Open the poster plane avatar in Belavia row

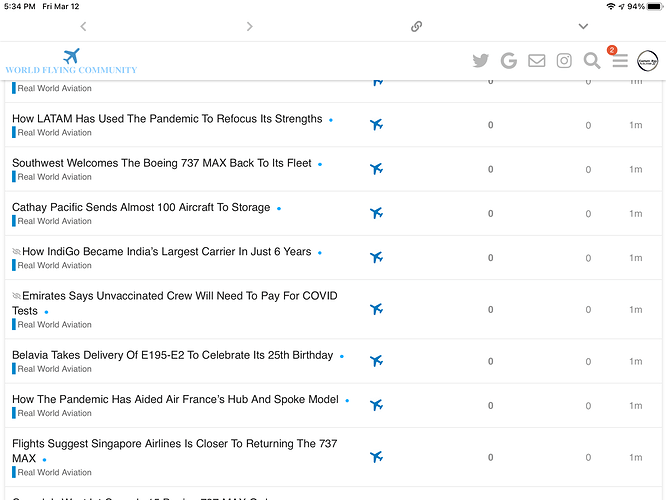pyautogui.click(x=376, y=361)
